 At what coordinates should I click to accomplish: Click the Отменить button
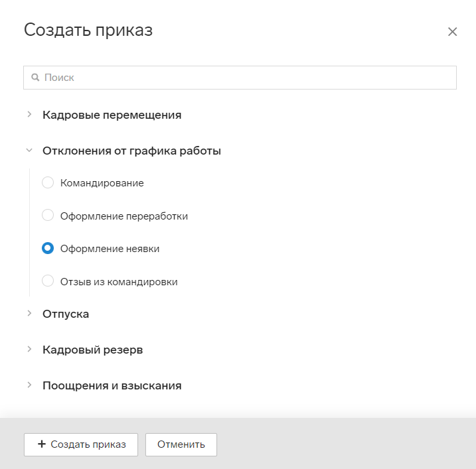tap(181, 444)
